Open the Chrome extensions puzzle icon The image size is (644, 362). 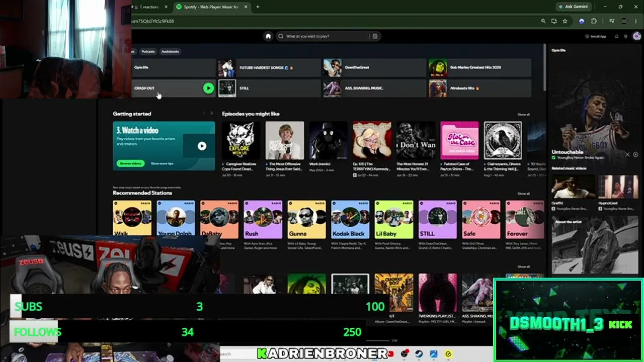(x=594, y=21)
